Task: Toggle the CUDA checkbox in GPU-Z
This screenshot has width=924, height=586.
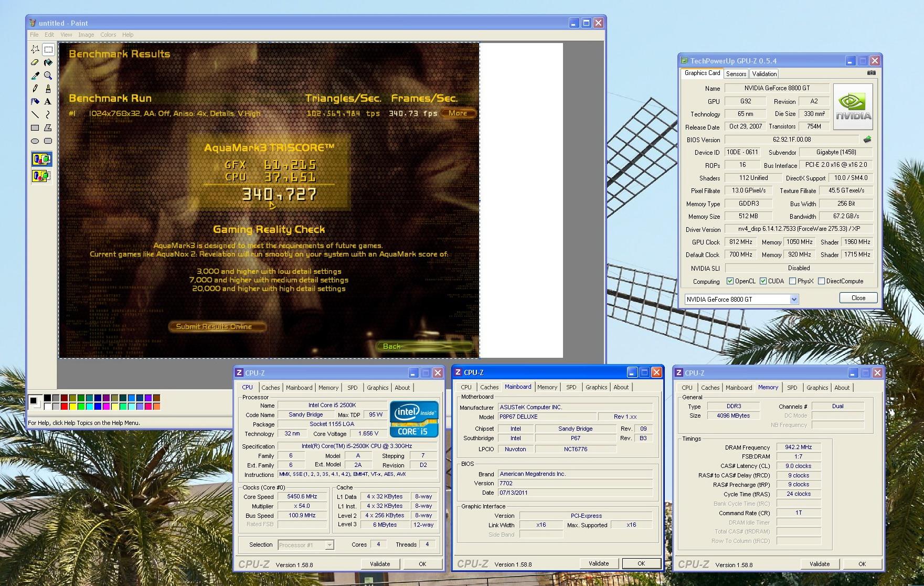Action: pos(763,281)
